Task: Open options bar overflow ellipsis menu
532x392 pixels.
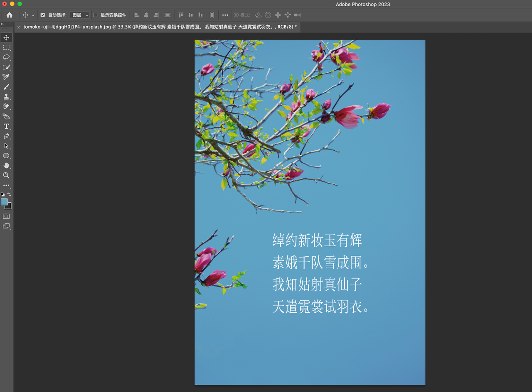Action: [x=225, y=15]
